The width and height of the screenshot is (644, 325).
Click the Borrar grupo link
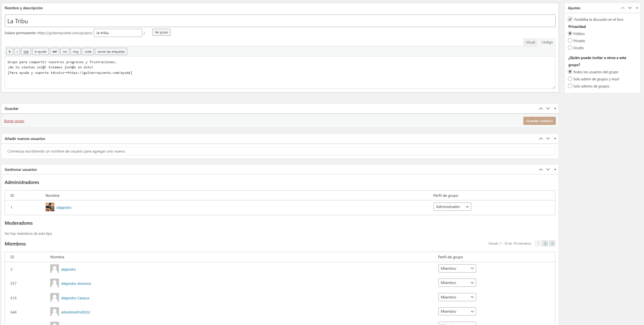[14, 121]
